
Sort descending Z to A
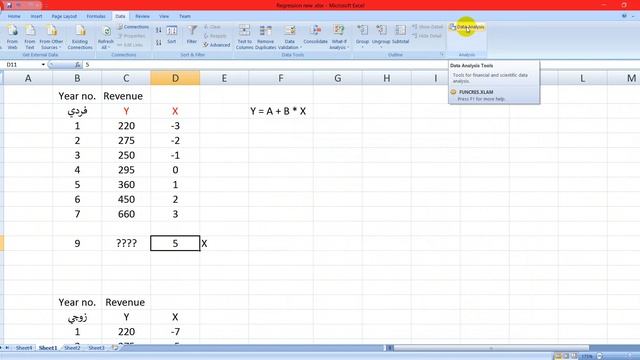[x=158, y=42]
